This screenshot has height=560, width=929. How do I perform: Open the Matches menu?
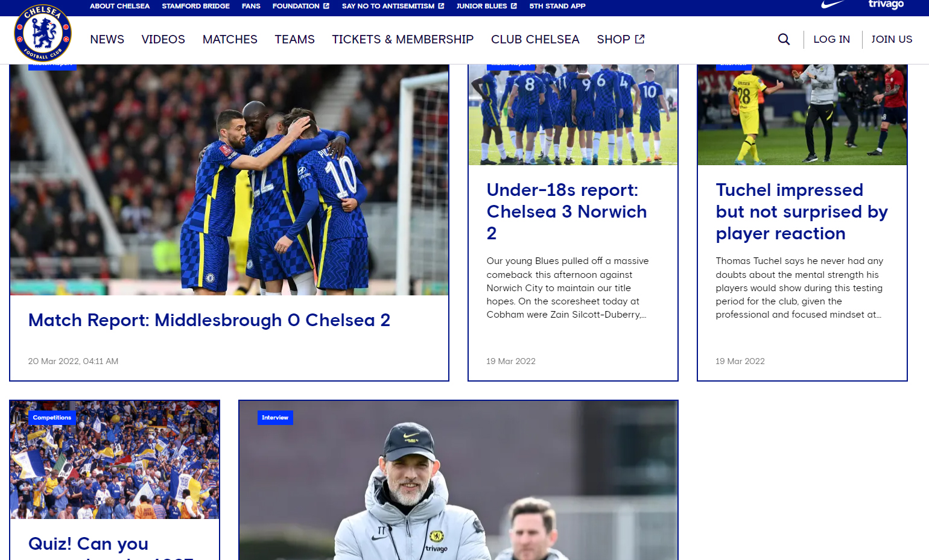[x=230, y=39]
